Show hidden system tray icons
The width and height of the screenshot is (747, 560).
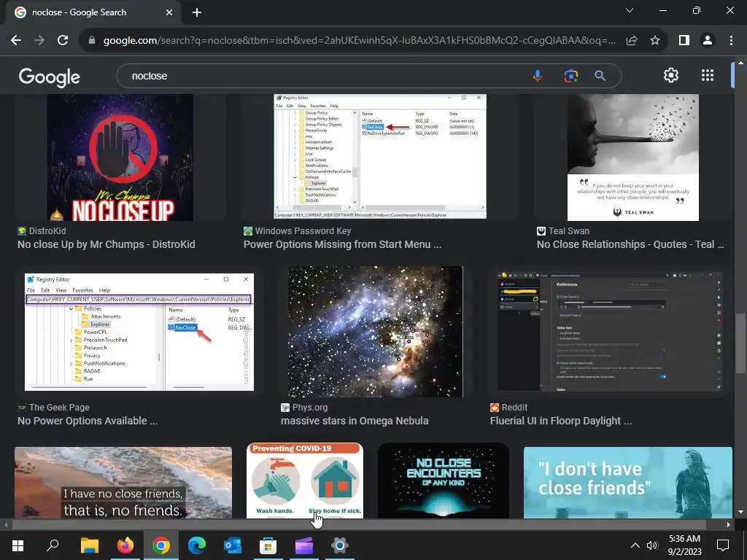click(635, 545)
